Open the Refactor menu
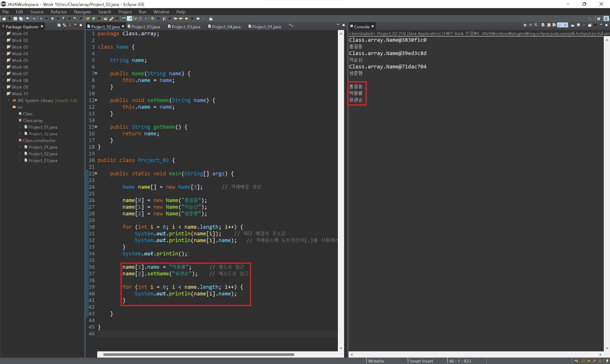 (59, 12)
